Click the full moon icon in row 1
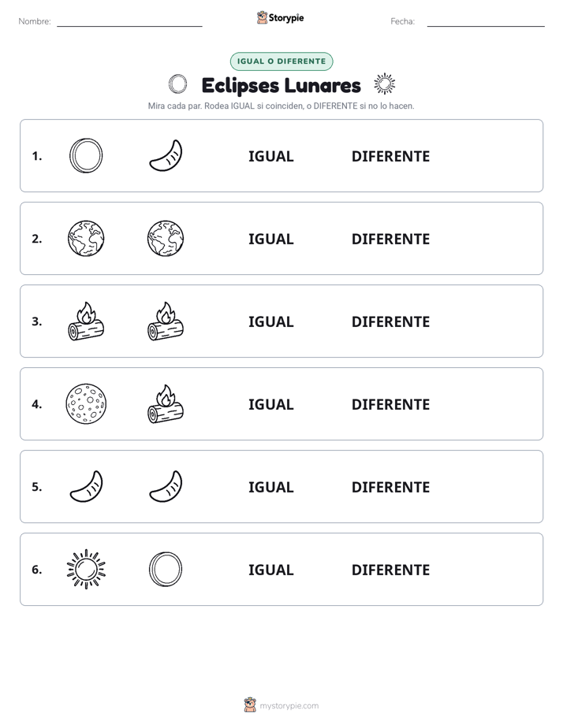 [86, 155]
